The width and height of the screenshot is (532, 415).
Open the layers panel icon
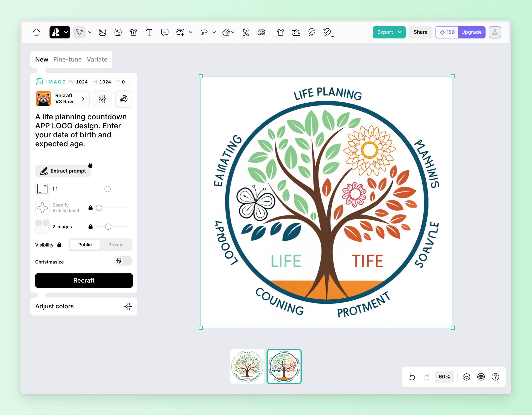pyautogui.click(x=467, y=377)
